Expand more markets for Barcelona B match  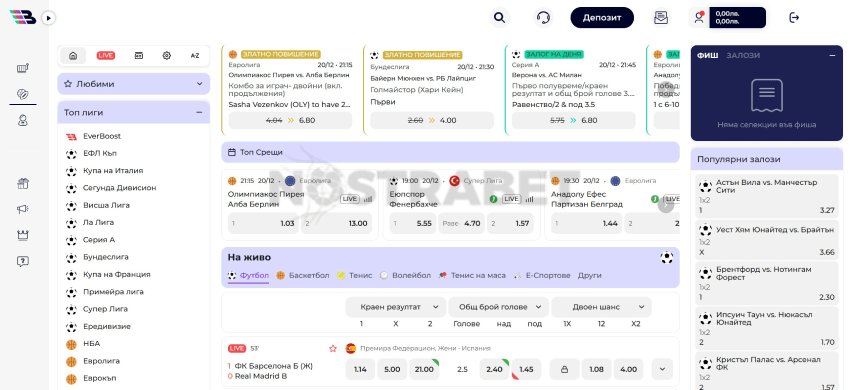pos(662,369)
